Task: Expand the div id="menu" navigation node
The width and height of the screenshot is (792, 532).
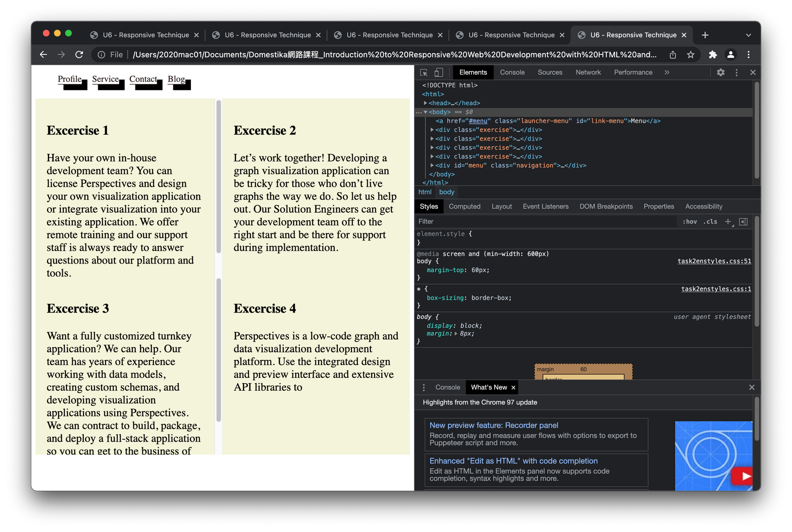Action: [x=432, y=165]
